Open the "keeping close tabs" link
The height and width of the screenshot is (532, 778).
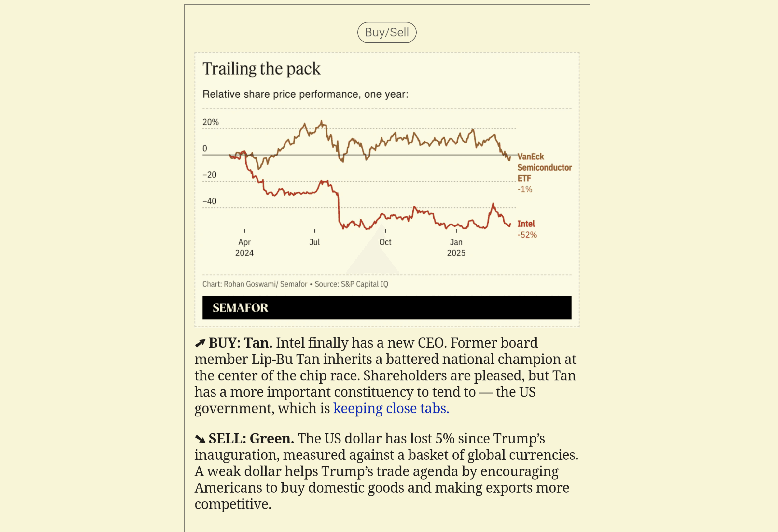(x=391, y=409)
